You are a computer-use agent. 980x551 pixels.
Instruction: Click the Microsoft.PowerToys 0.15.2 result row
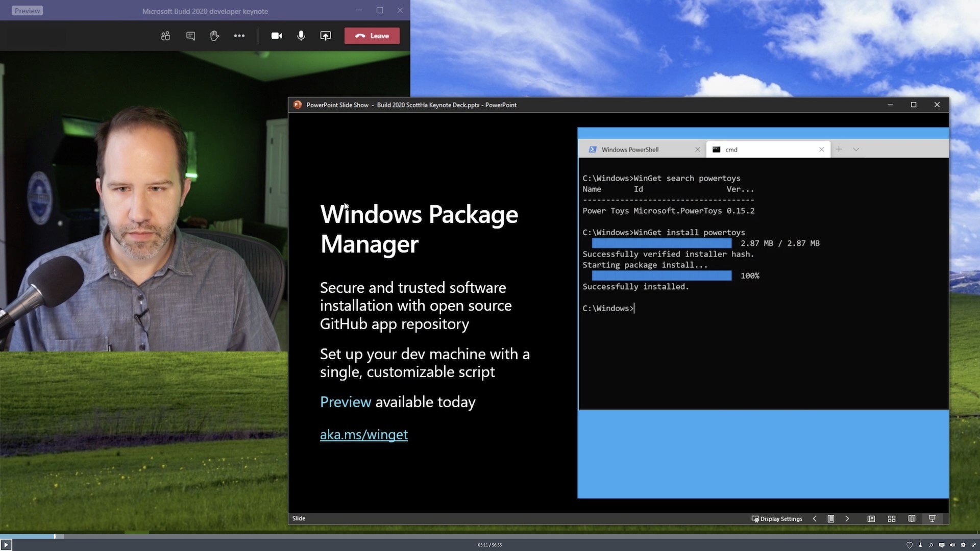tap(669, 211)
